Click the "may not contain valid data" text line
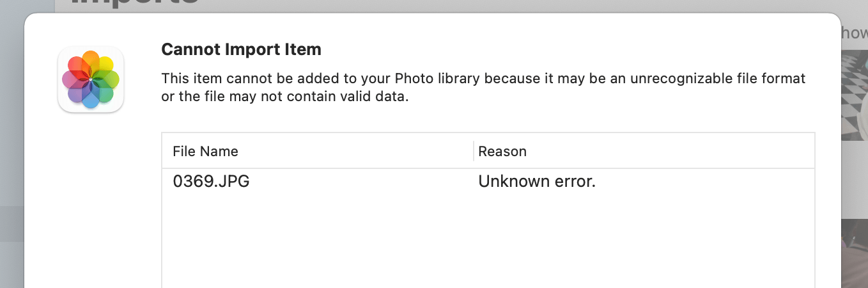The image size is (868, 288). point(284,98)
